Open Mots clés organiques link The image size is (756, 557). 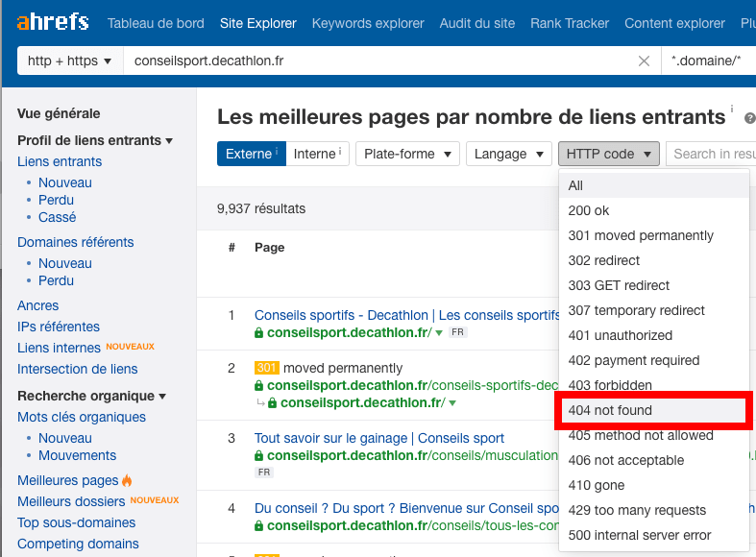(x=82, y=417)
